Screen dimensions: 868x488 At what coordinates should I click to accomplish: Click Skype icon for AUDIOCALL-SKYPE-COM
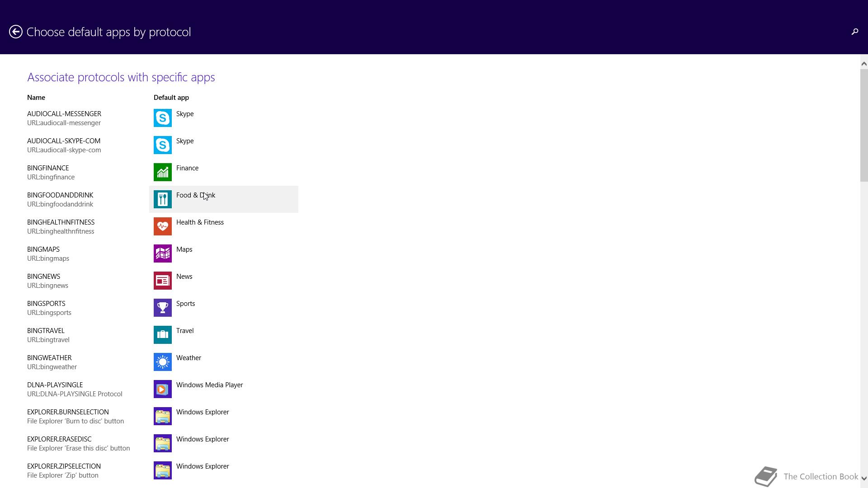[163, 145]
